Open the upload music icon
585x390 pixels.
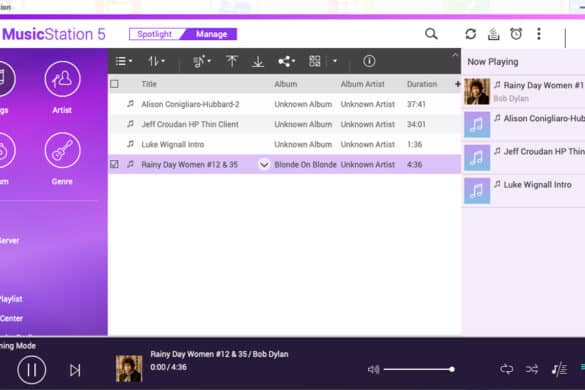coord(494,34)
